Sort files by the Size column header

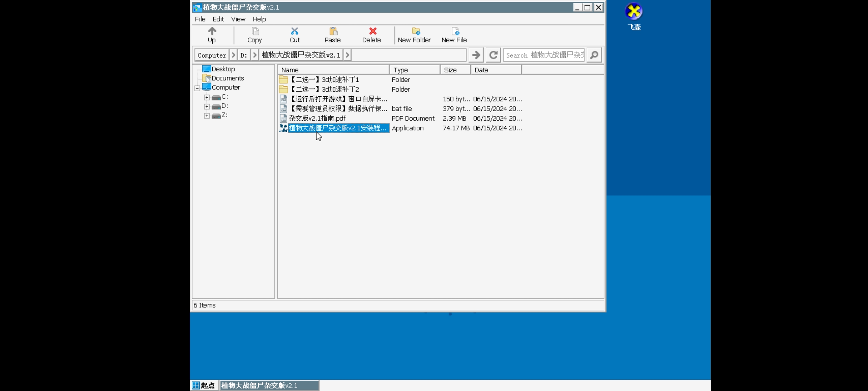(x=455, y=70)
